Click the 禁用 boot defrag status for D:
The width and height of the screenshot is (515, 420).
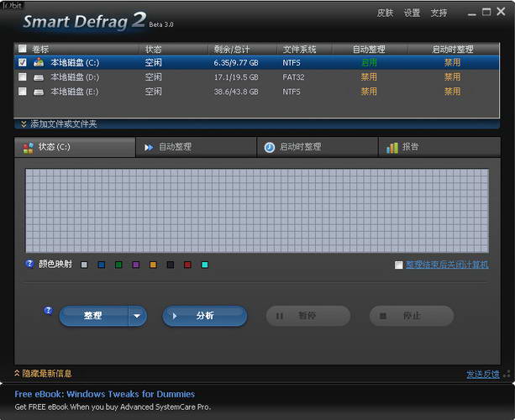click(x=452, y=77)
